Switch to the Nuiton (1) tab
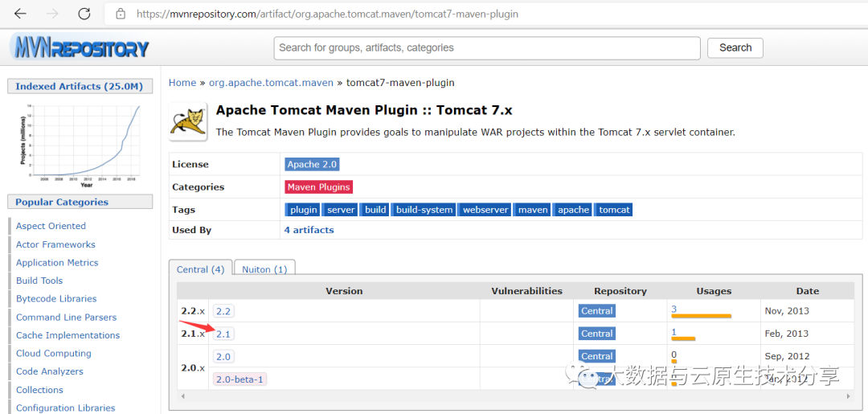The width and height of the screenshot is (868, 414). coord(264,269)
